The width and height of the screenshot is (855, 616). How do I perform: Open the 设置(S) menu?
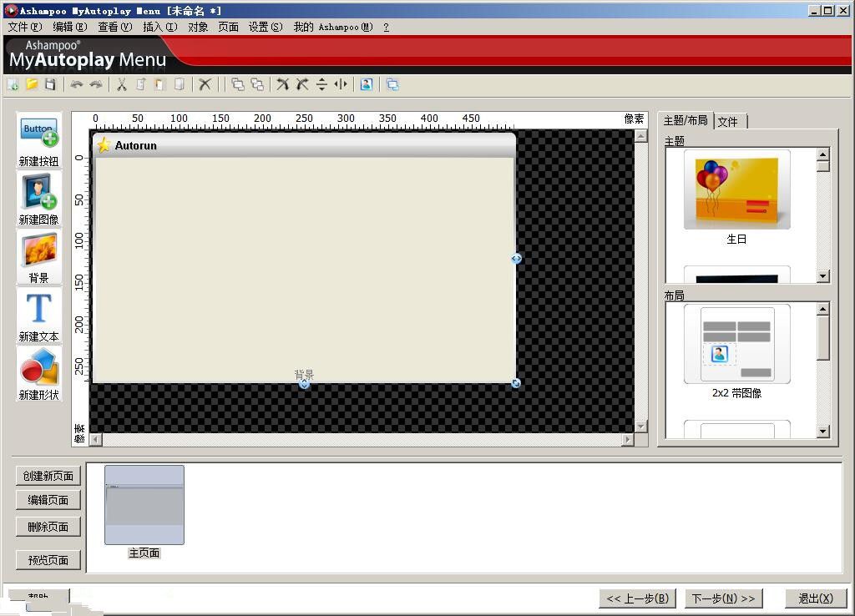click(266, 27)
